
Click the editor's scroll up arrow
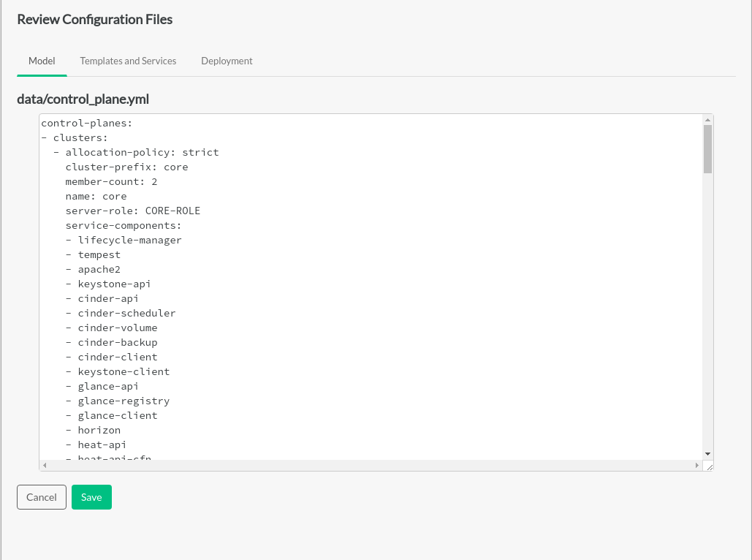(707, 119)
